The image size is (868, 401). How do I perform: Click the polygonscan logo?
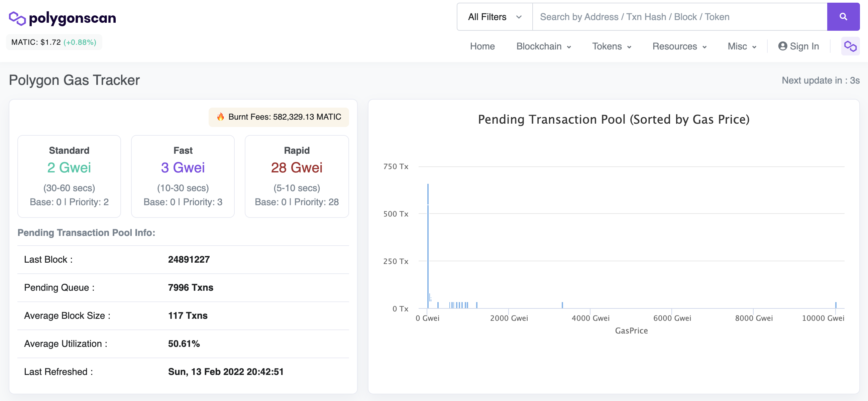[62, 18]
